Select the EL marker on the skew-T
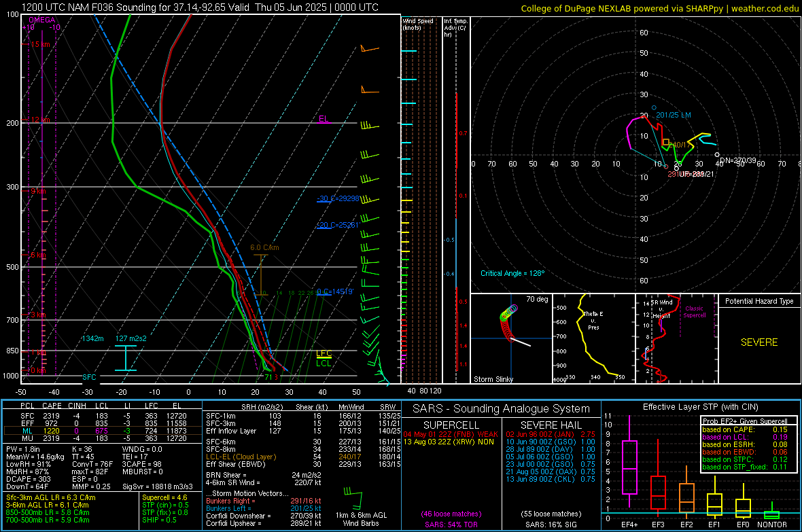Screen dimensions: 802x532 (324, 119)
